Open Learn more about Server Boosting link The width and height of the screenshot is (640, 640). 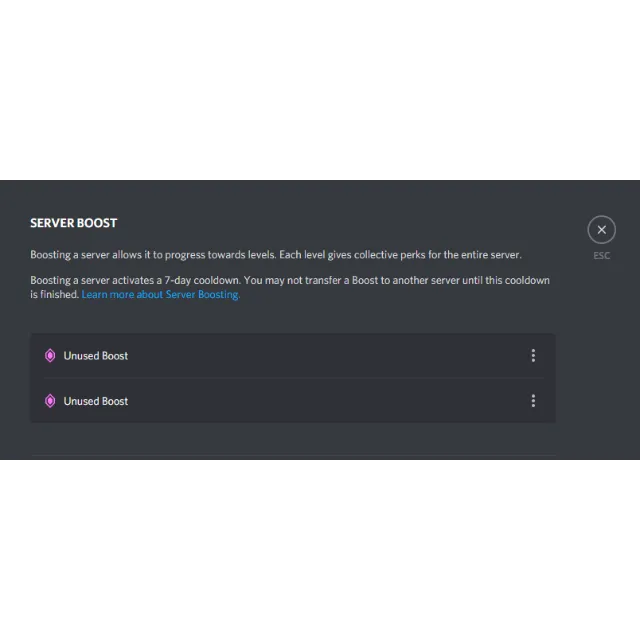pyautogui.click(x=160, y=294)
